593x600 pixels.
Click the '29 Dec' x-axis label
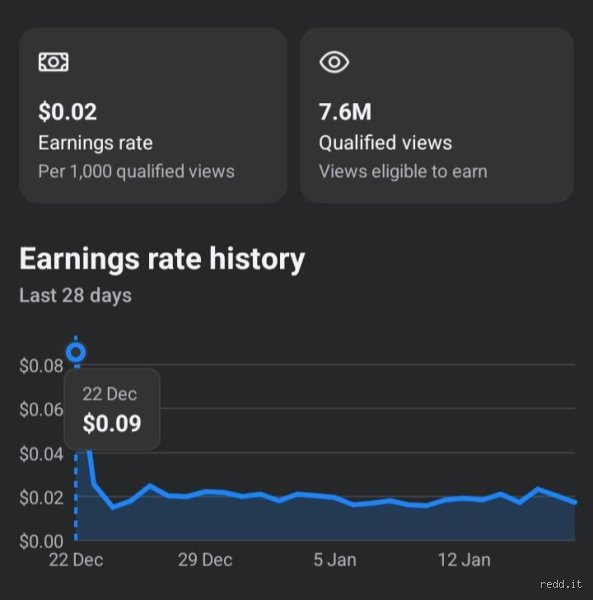click(x=205, y=560)
